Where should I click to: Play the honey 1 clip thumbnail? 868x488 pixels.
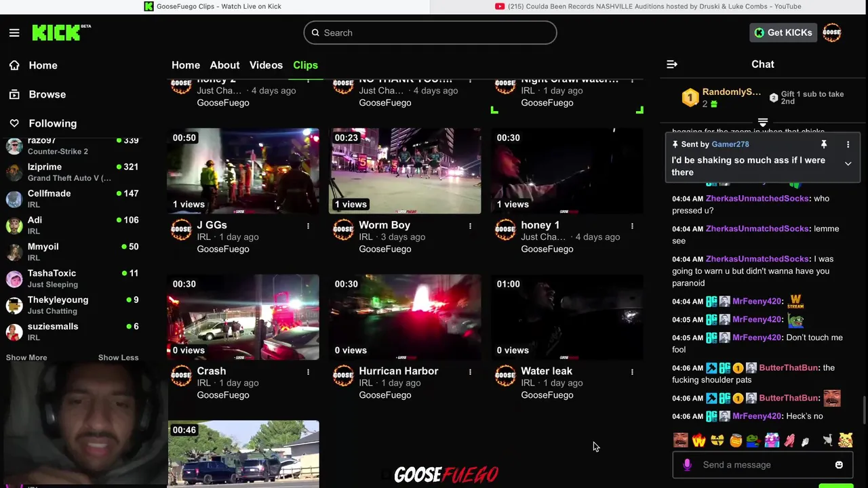[567, 171]
